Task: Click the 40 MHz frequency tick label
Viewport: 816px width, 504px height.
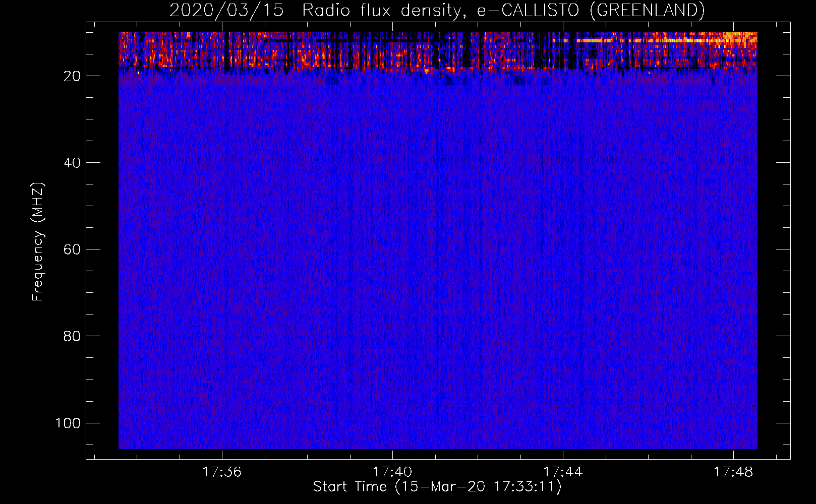Action: pos(73,163)
